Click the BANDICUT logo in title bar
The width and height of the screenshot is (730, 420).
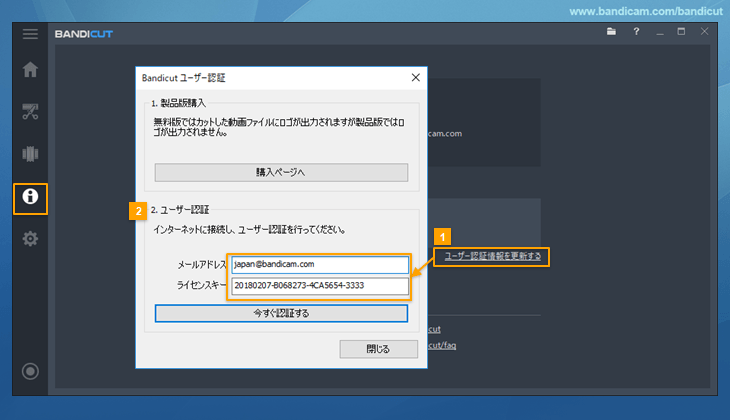click(84, 34)
